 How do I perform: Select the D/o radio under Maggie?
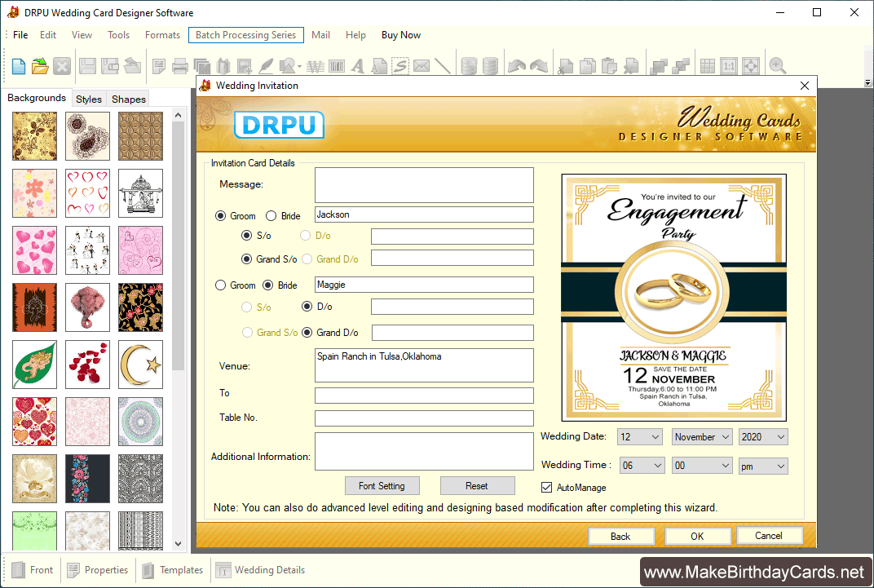(x=307, y=307)
